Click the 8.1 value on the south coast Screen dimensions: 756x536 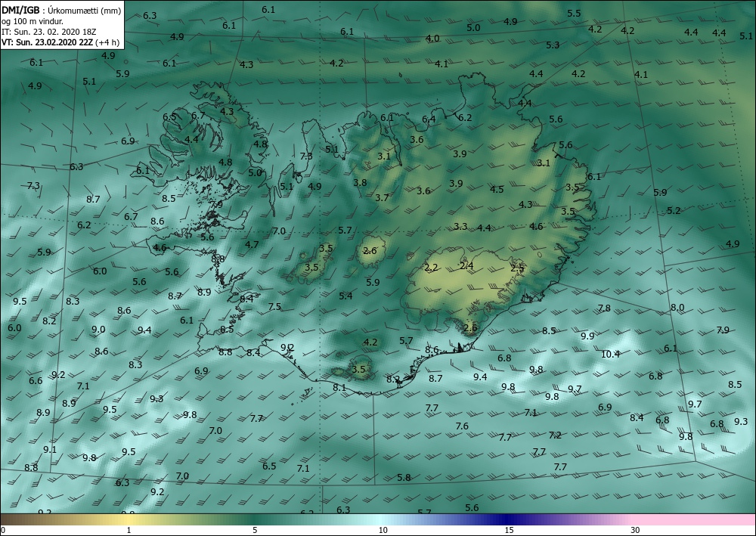pyautogui.click(x=339, y=387)
